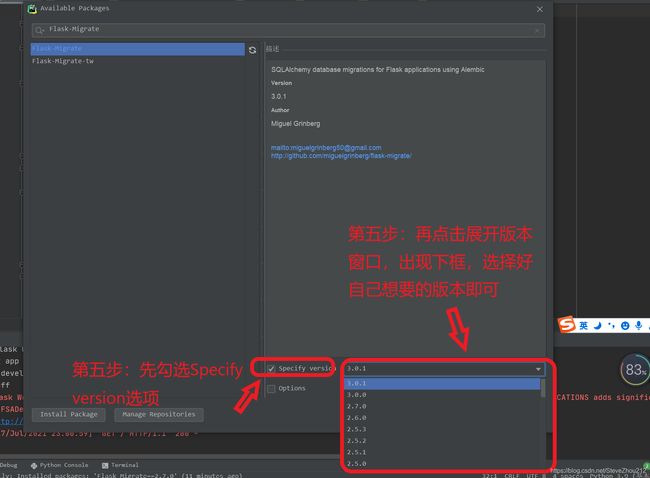Image resolution: width=650 pixels, height=478 pixels.
Task: Open the Debug tool window tab
Action: (8, 465)
